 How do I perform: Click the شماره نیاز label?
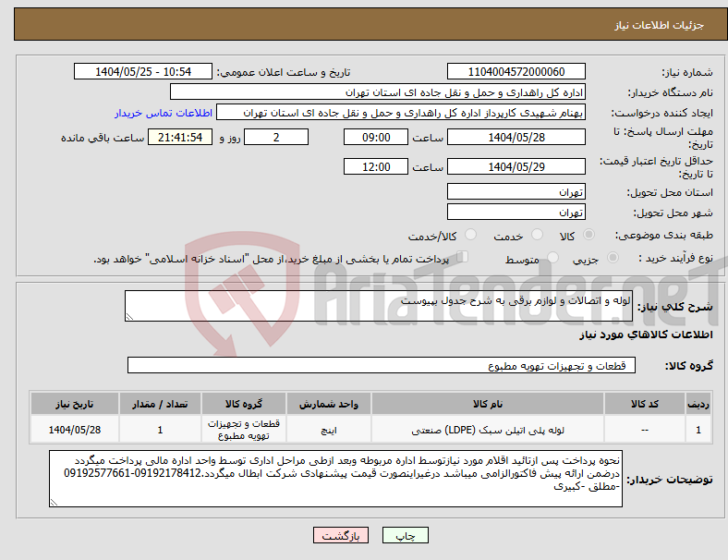point(687,72)
